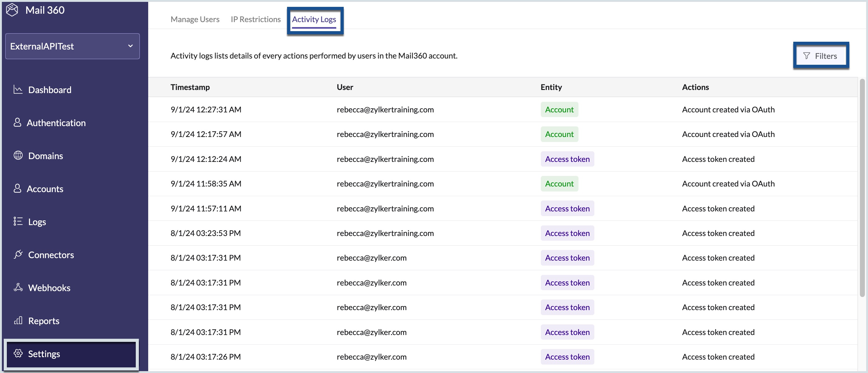This screenshot has width=868, height=373.
Task: Click the Activity logs description text
Action: point(314,56)
